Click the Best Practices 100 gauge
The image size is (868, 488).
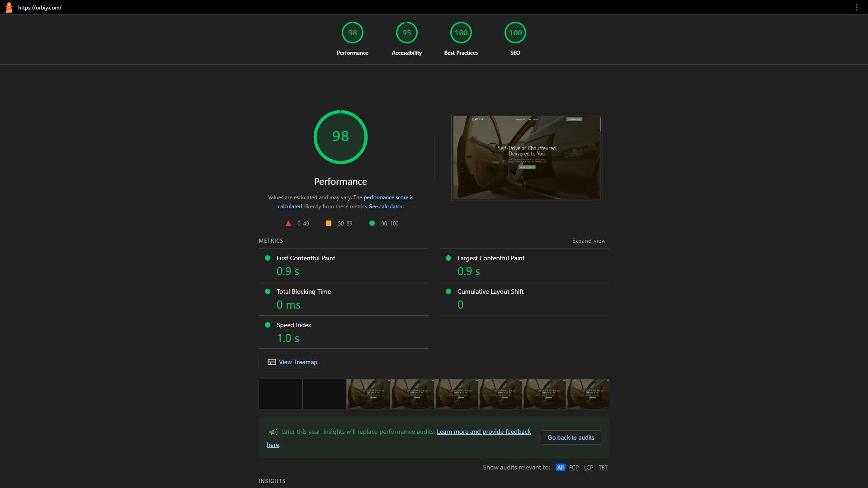point(461,33)
